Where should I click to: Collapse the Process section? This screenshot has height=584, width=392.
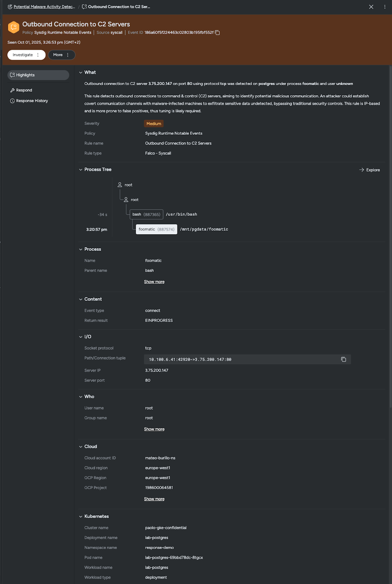pos(81,249)
